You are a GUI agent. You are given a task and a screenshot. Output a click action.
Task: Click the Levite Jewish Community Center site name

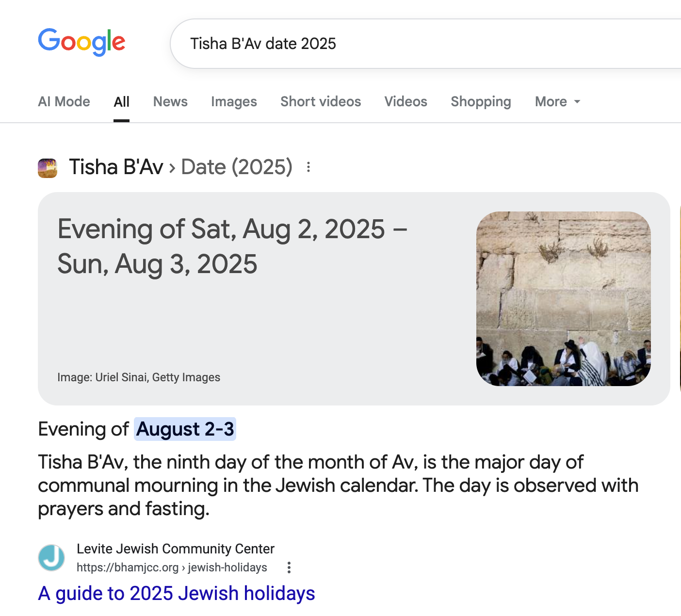click(x=176, y=549)
